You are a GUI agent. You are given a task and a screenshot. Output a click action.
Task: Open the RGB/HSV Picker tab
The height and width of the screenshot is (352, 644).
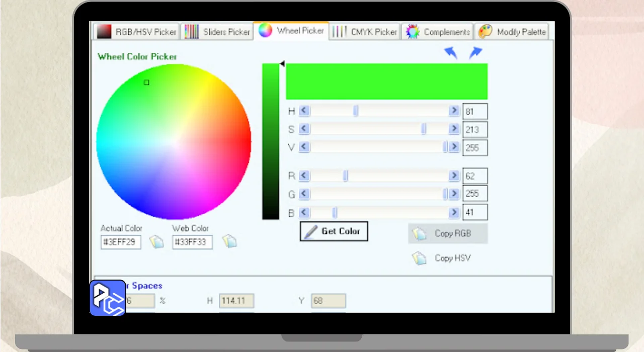point(136,32)
